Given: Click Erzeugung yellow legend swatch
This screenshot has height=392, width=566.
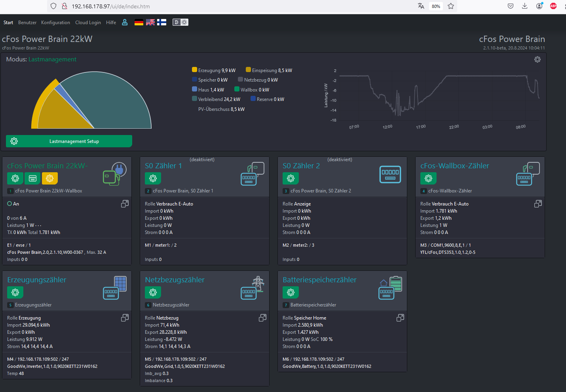Looking at the screenshot, I should [x=194, y=70].
